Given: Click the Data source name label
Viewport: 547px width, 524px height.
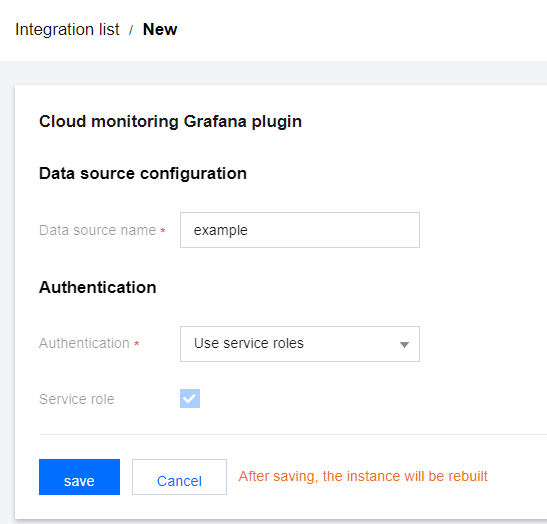Looking at the screenshot, I should click(x=97, y=230).
